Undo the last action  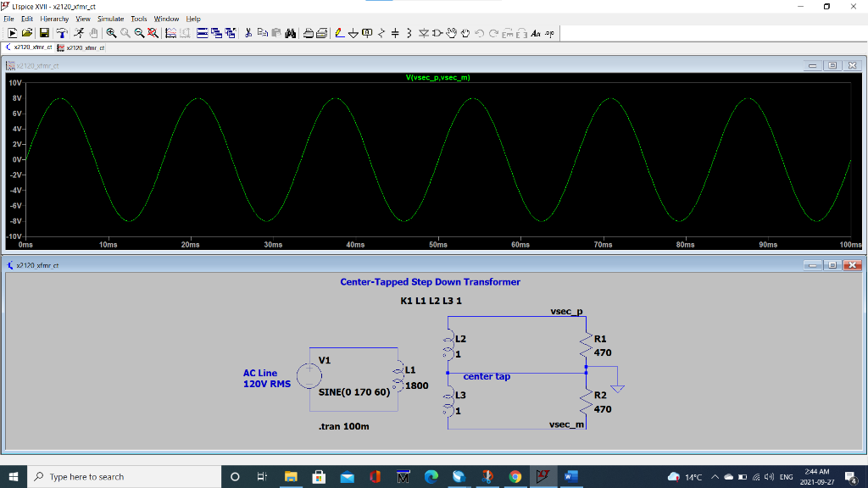pyautogui.click(x=478, y=34)
